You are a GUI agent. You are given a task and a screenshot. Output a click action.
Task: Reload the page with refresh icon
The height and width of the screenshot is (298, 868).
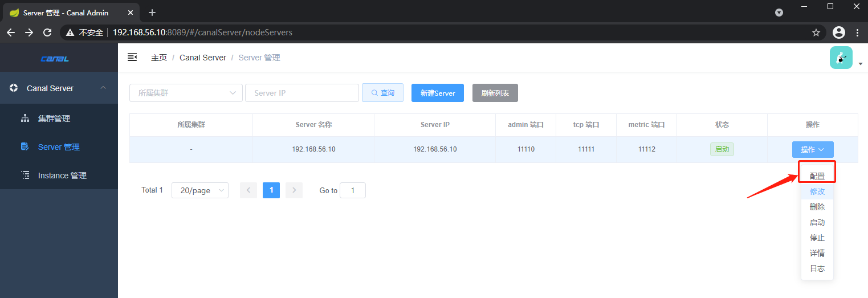[x=47, y=32]
